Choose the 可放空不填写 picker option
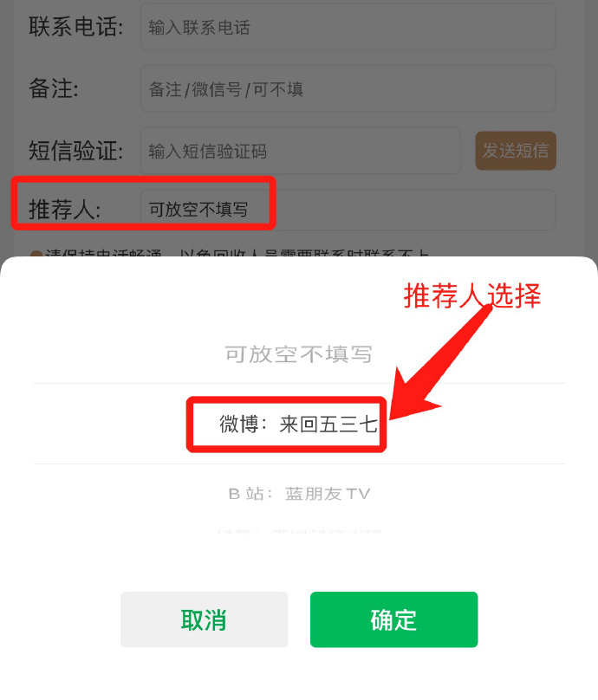 (298, 354)
